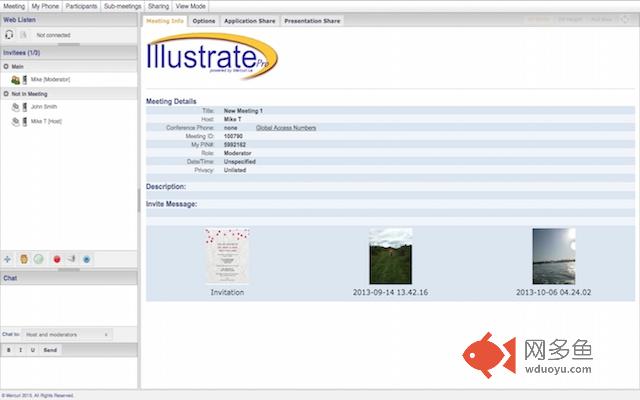Click the Illustrate Pro logo
The width and height of the screenshot is (640, 400).
pyautogui.click(x=212, y=56)
